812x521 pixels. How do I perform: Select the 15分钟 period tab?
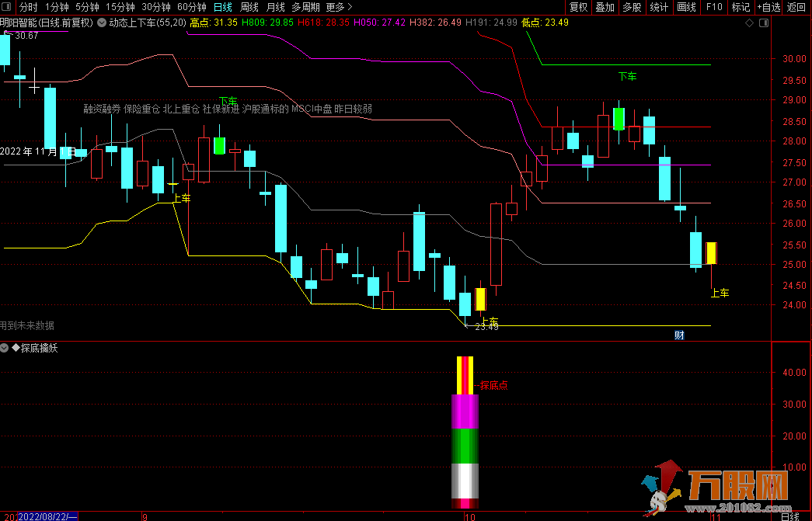coord(120,7)
